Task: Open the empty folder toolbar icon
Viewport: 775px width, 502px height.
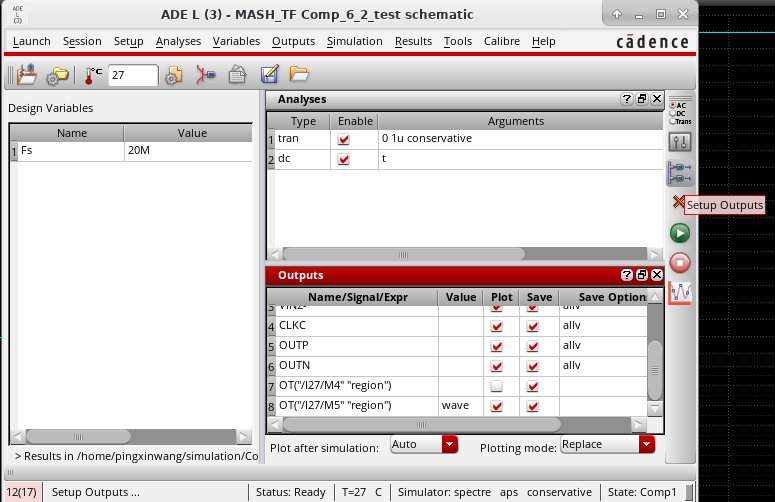Action: 299,74
